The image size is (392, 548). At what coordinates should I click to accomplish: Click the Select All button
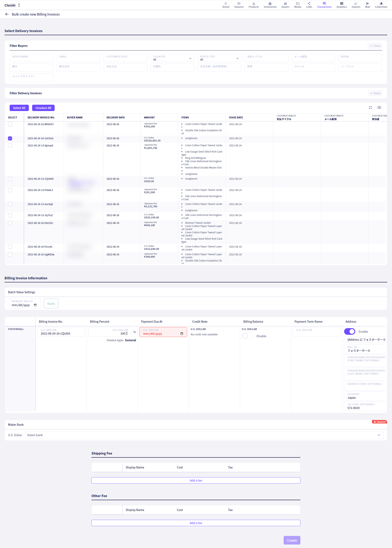click(x=19, y=108)
